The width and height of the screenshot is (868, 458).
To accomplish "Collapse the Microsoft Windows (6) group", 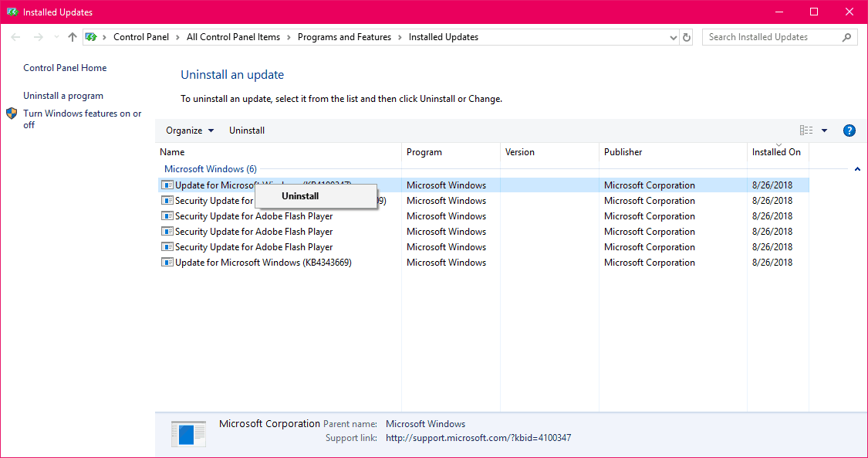I will (x=857, y=169).
